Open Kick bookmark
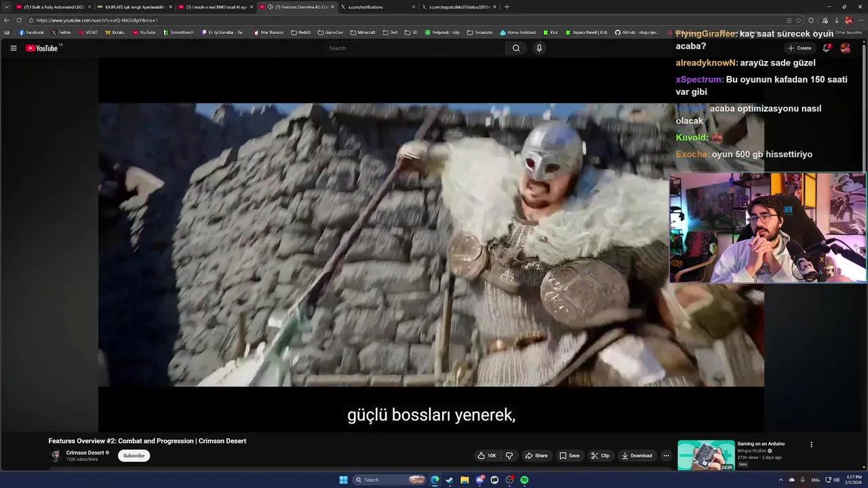868x488 pixels. pos(551,33)
